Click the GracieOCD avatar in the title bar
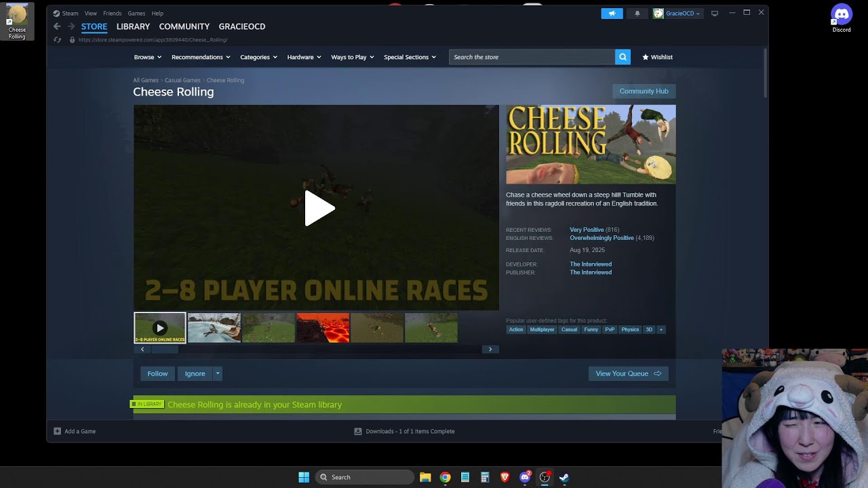 pyautogui.click(x=658, y=14)
